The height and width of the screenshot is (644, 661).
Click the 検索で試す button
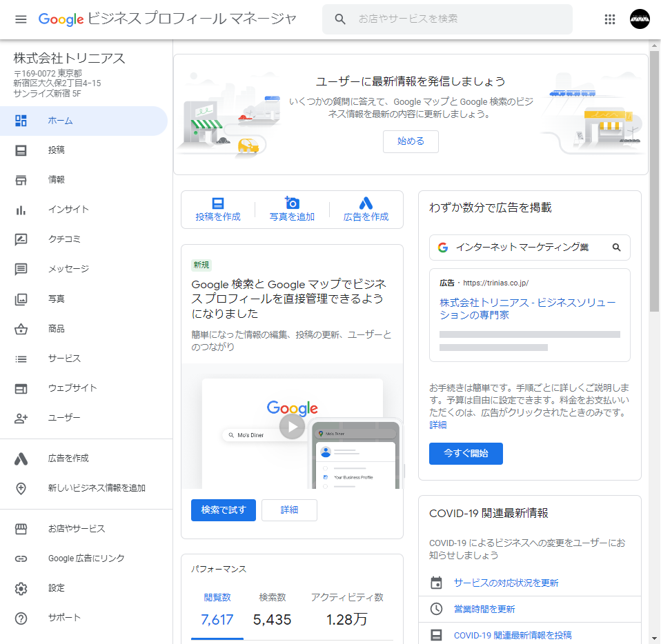224,510
